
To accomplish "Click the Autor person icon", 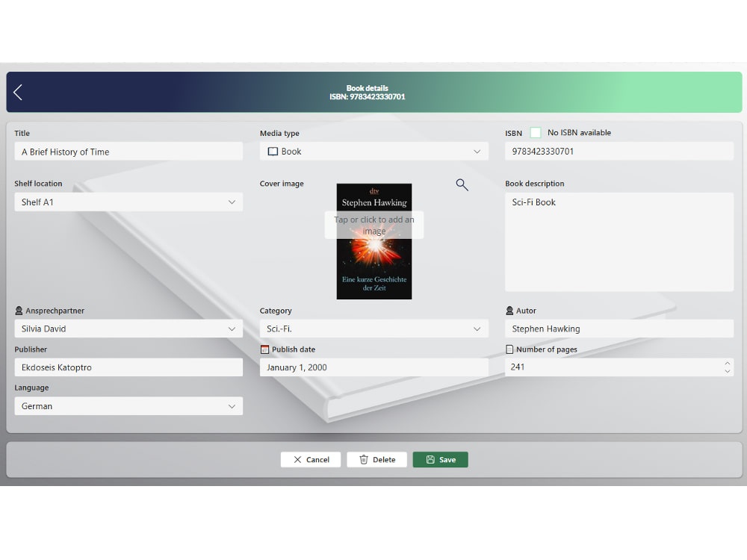I will click(509, 311).
